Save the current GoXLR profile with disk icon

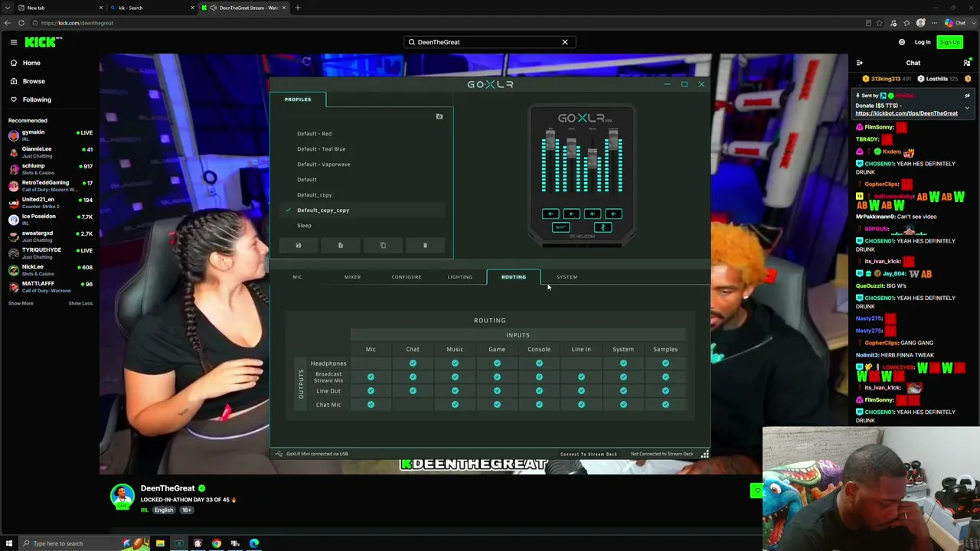[x=299, y=246]
